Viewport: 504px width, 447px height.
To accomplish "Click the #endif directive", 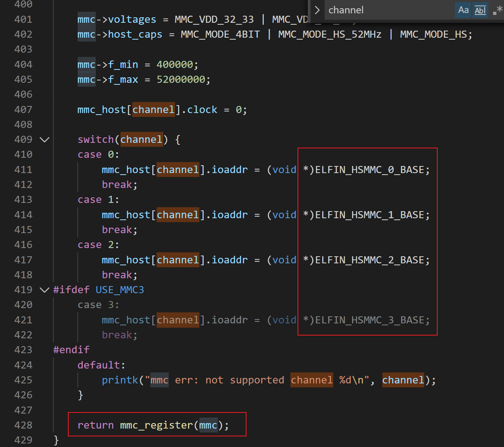I will point(71,350).
